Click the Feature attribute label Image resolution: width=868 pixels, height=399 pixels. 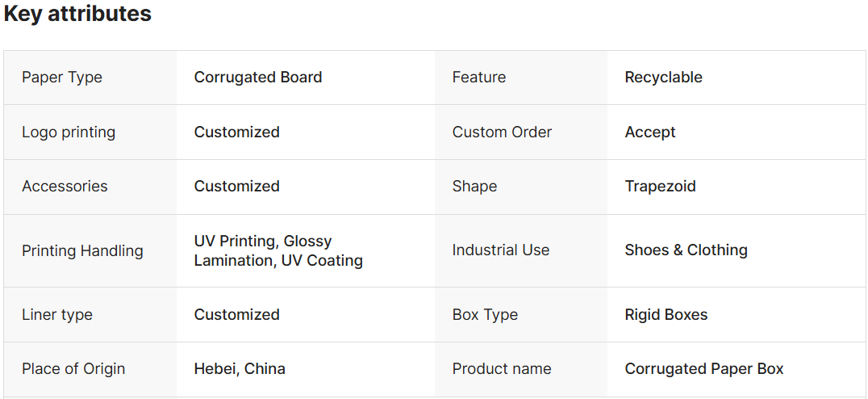point(479,78)
